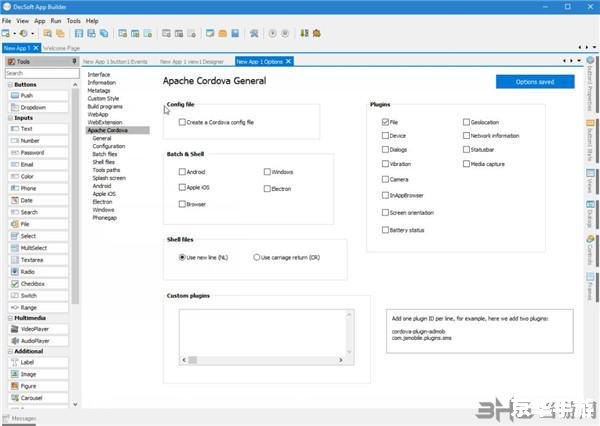Open the first toolbar icon's dropdown arrow

14,34
